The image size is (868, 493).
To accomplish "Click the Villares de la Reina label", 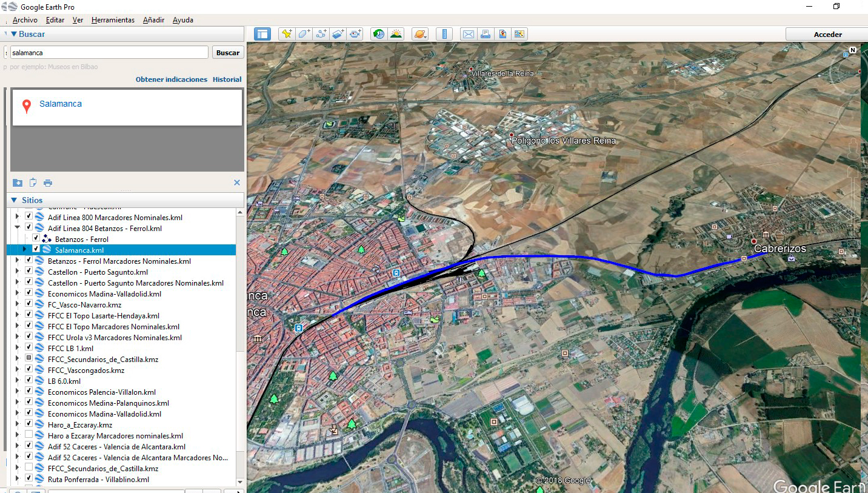I will pos(504,73).
